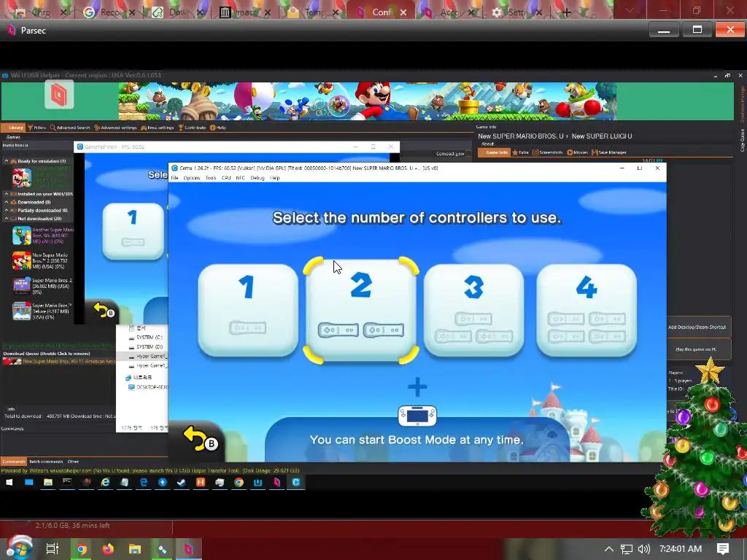Select 1 controller tile in Cemu
Viewport: 747px width, 560px height.
248,309
